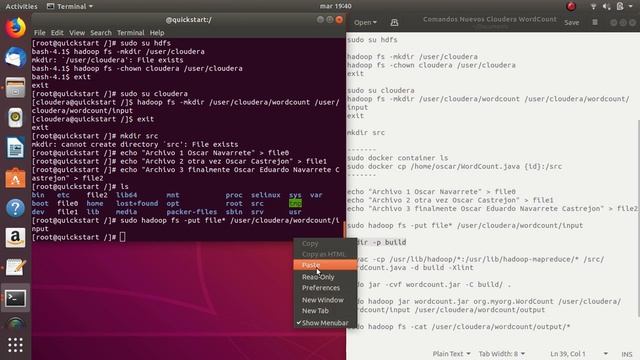Viewport: 640px width, 360px height.
Task: Click the volume icon in top bar
Action: coord(606,6)
